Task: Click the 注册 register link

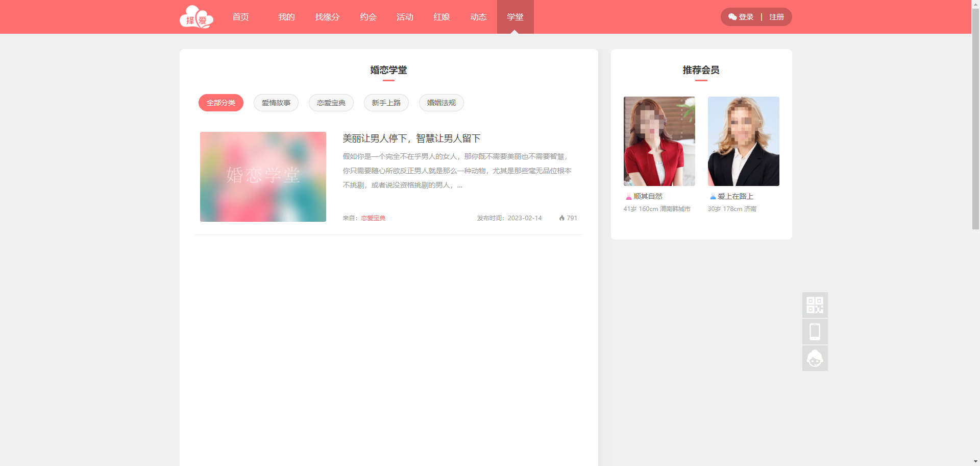Action: [x=776, y=17]
